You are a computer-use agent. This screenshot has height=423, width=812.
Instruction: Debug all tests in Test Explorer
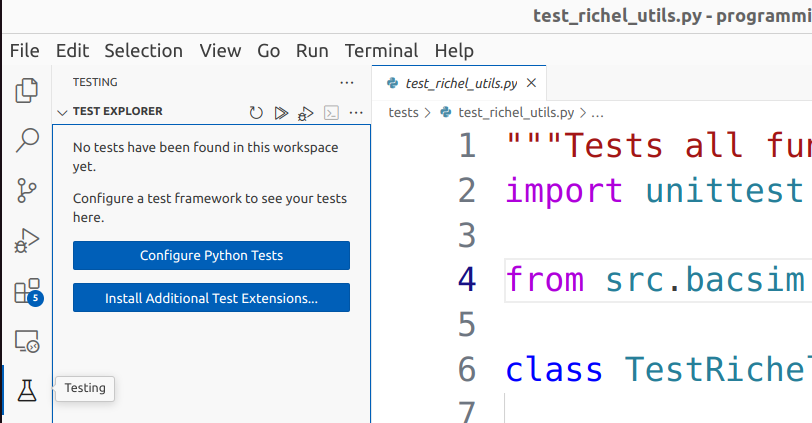pyautogui.click(x=306, y=113)
